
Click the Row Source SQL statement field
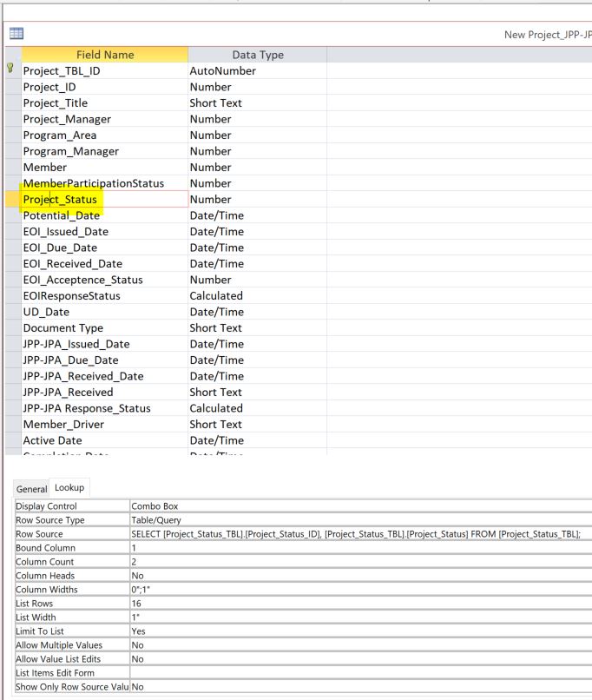point(356,535)
